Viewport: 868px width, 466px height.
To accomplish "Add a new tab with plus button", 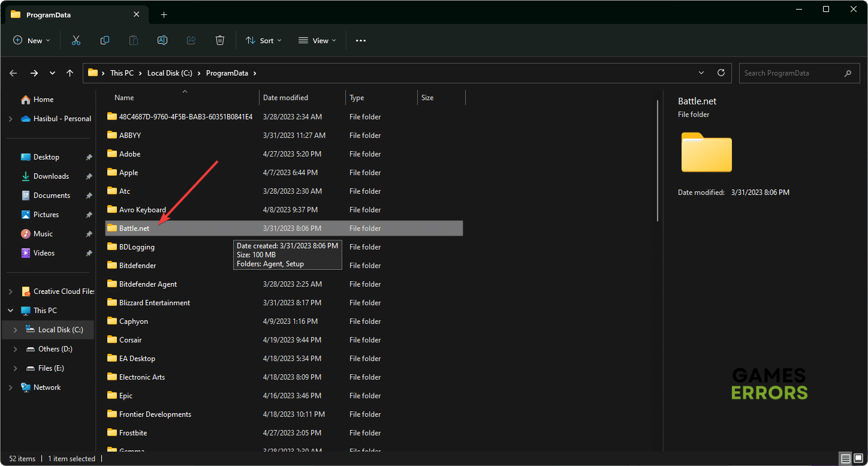I will 164,14.
